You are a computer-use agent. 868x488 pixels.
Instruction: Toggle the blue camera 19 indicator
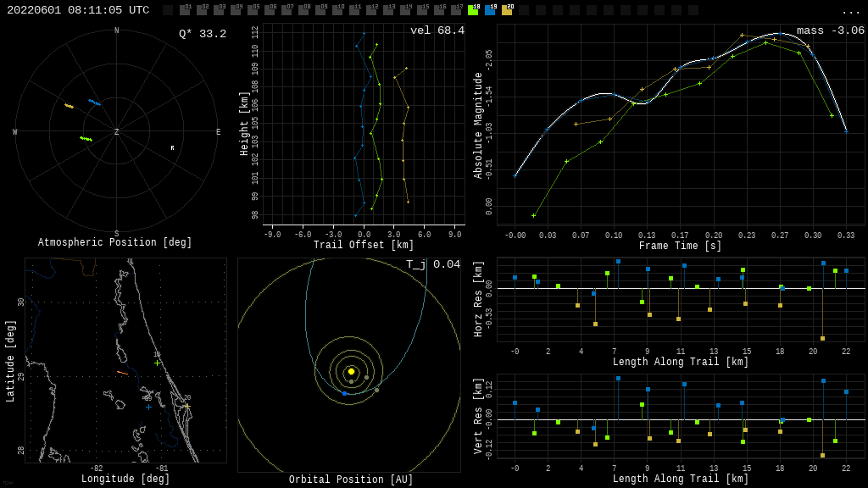click(490, 10)
